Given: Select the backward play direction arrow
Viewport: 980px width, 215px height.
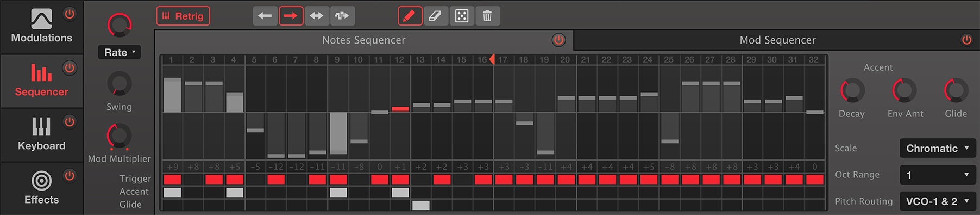Looking at the screenshot, I should coord(265,16).
